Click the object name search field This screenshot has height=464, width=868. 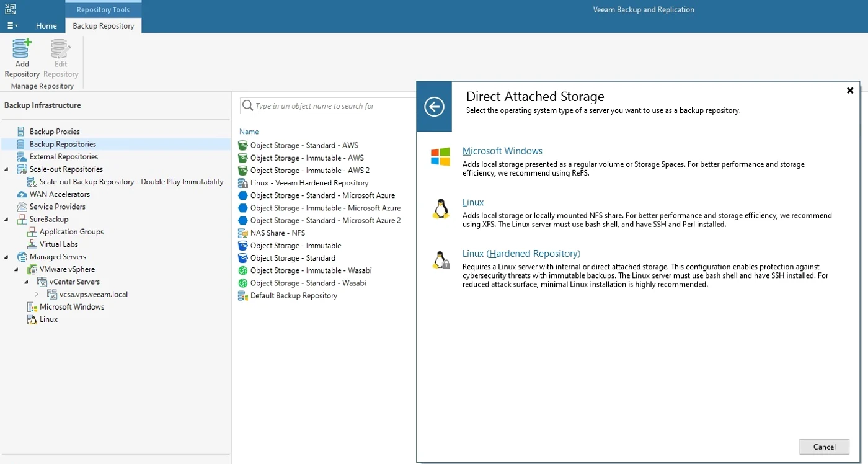click(x=328, y=105)
